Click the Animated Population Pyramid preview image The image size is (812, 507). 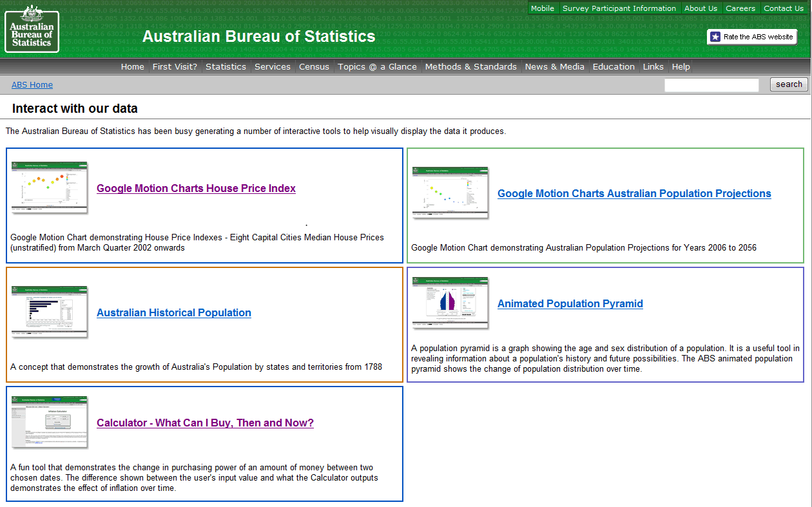tap(450, 301)
